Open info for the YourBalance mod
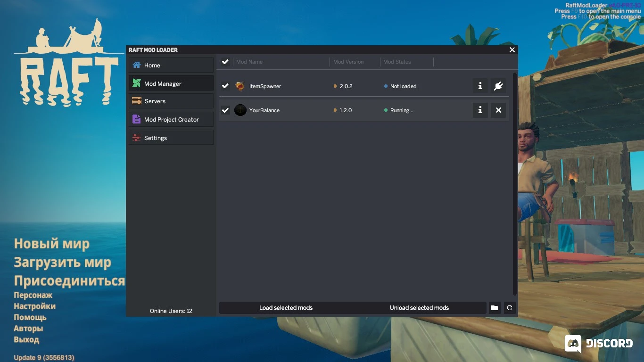Image resolution: width=644 pixels, height=362 pixels. (x=480, y=110)
